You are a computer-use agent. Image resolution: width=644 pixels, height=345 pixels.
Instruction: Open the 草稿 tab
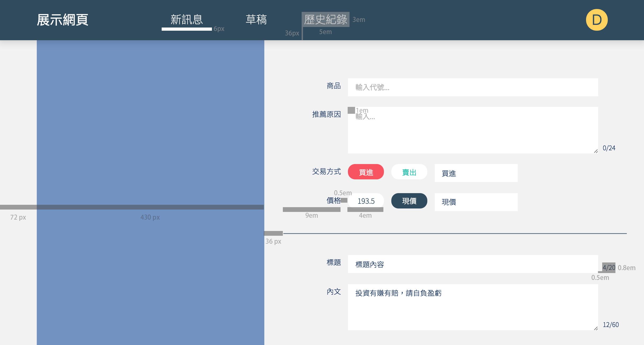pos(256,20)
